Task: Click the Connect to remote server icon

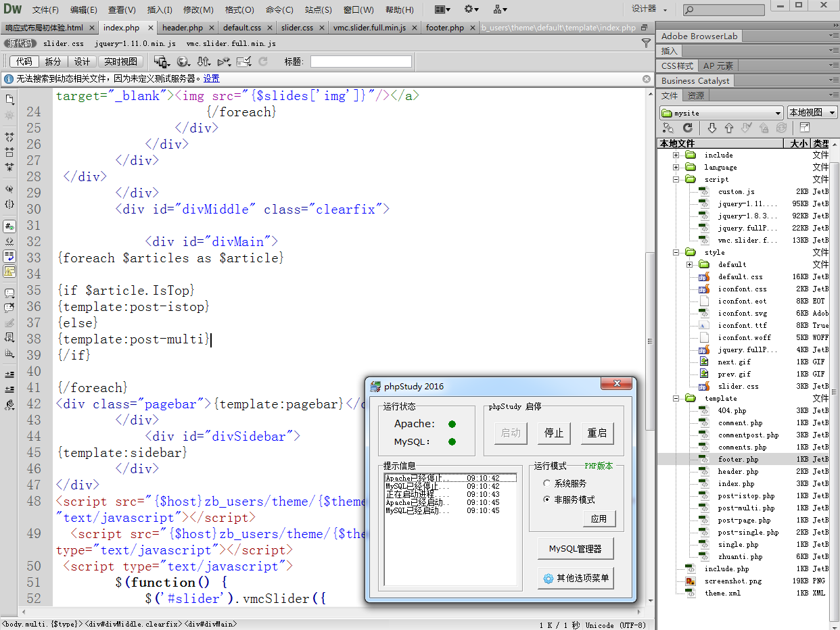Action: (668, 128)
